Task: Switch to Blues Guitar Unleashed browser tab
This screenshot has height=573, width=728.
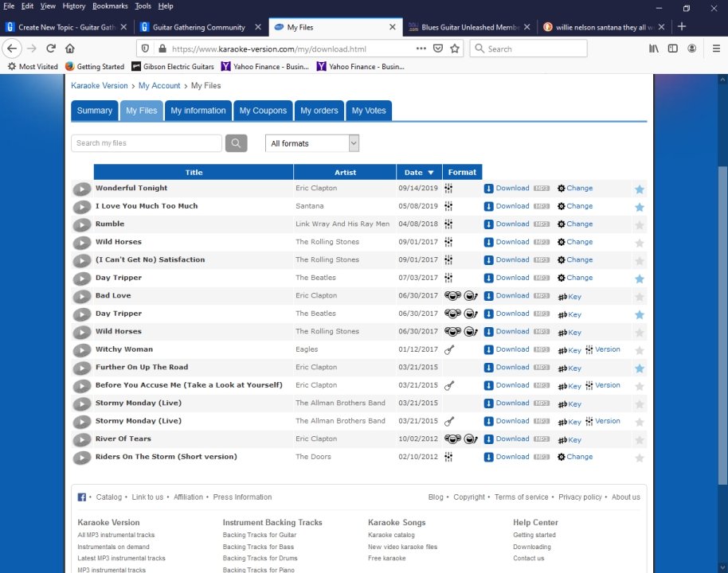Action: point(470,27)
